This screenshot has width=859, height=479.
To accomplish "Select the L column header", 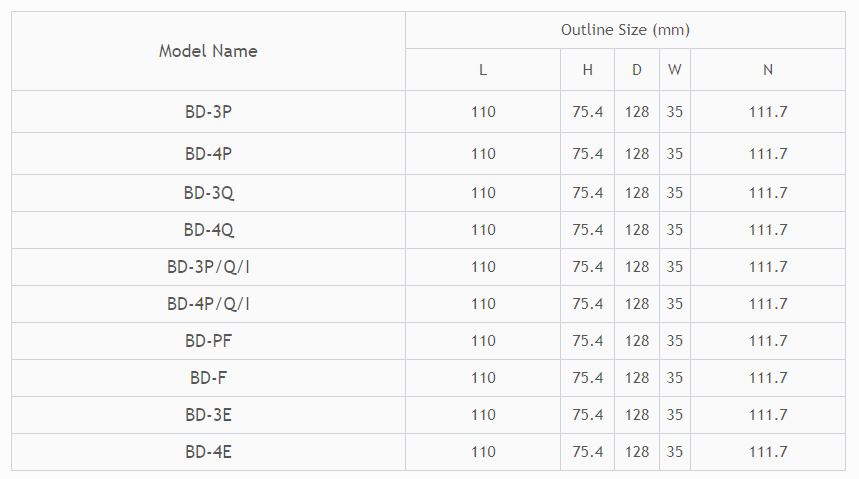I will (483, 70).
